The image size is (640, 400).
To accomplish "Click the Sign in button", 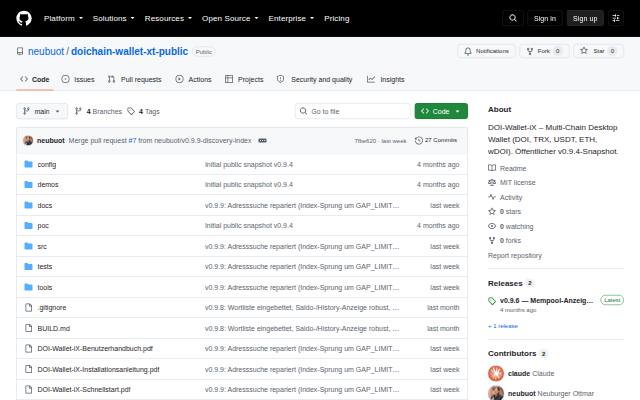I will pyautogui.click(x=545, y=18).
